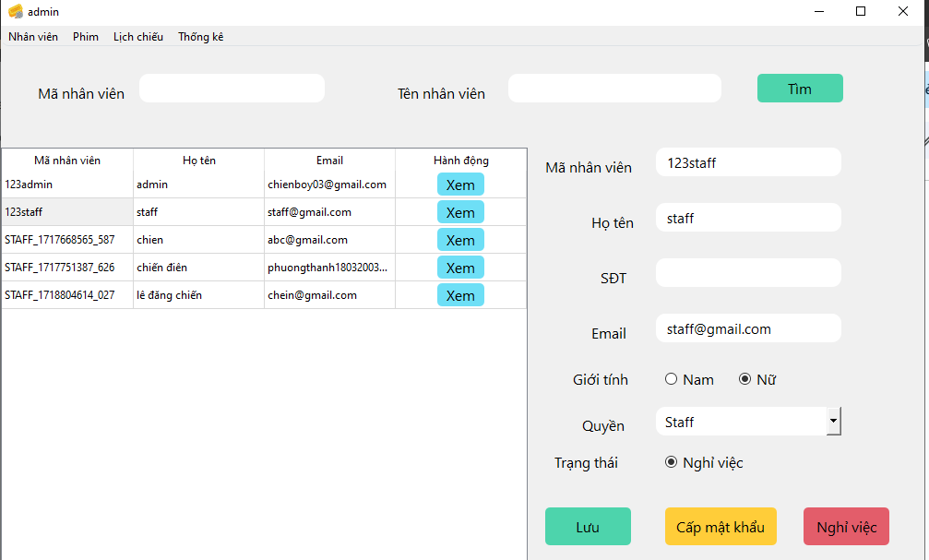
Task: Click Xem for chiến điên row
Action: tap(460, 268)
